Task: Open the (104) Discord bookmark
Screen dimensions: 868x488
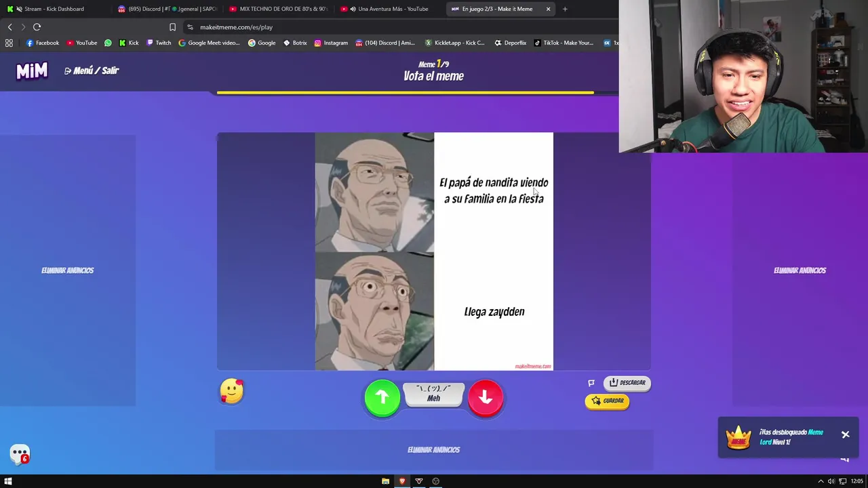Action: pos(385,43)
